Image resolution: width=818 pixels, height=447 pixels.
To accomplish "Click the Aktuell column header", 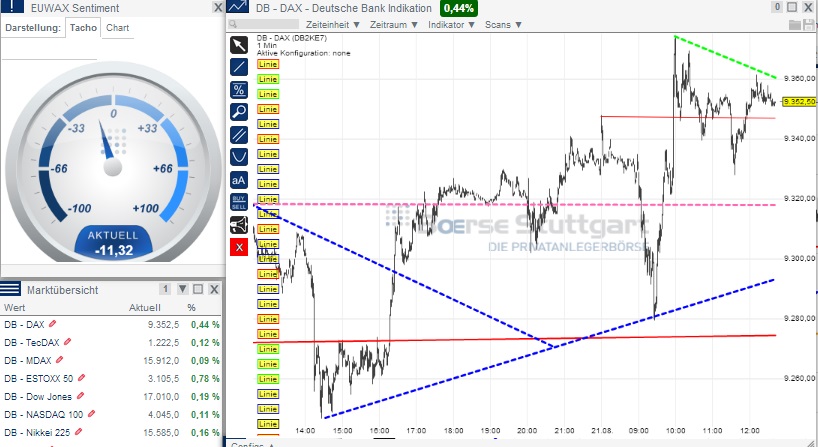I will pos(145,308).
